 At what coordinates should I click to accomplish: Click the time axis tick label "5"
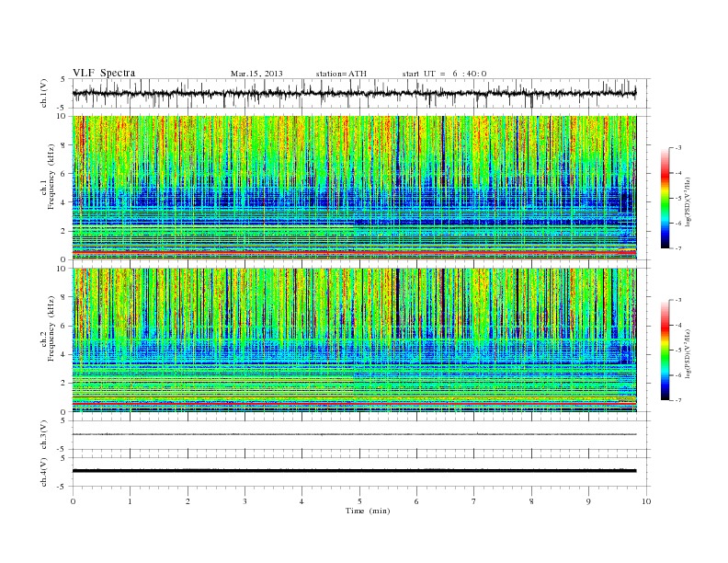359,501
